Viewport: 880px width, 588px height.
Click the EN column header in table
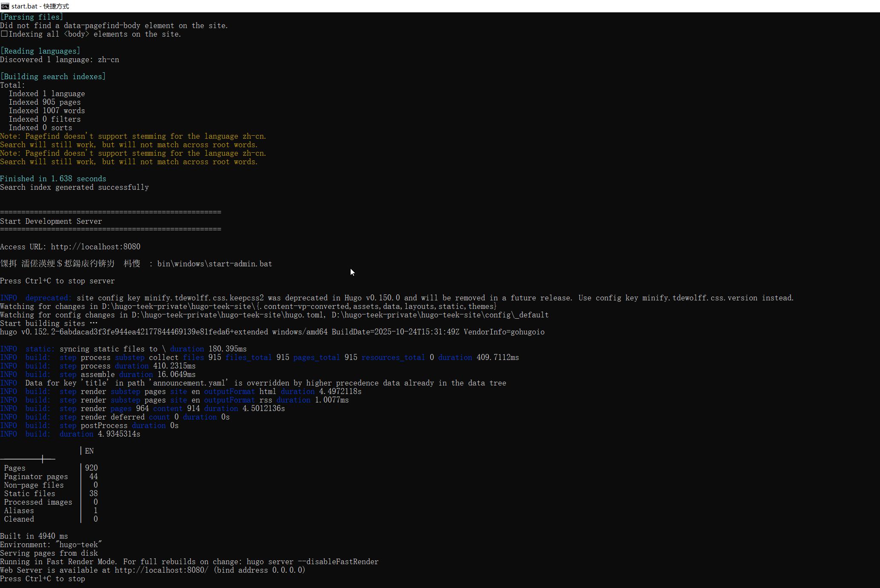click(89, 451)
